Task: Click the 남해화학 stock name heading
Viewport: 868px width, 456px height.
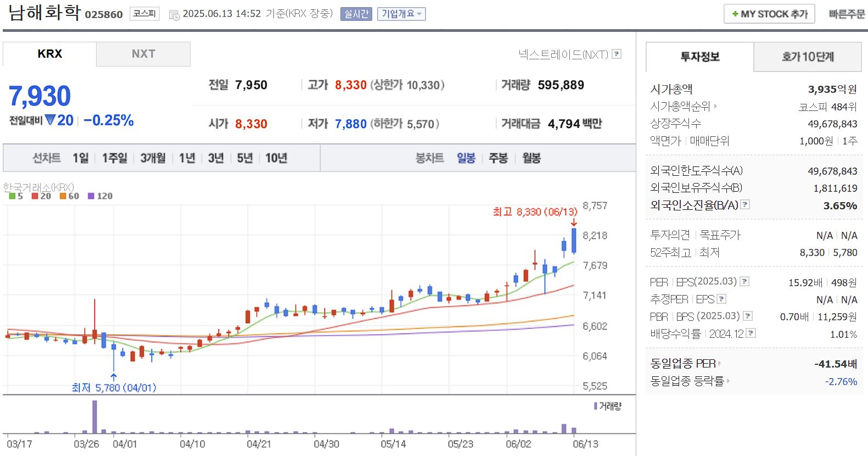Action: pyautogui.click(x=44, y=13)
